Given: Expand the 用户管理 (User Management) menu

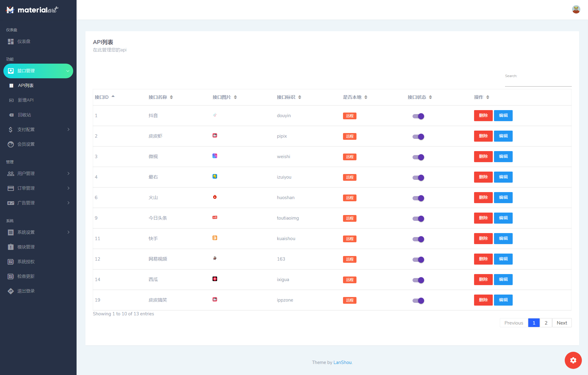Looking at the screenshot, I should point(39,173).
